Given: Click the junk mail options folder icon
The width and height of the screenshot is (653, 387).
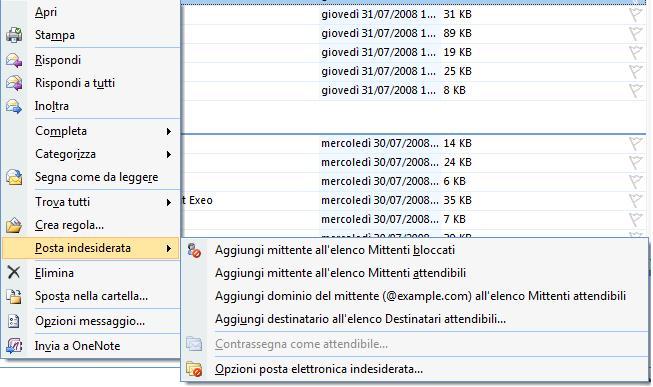Looking at the screenshot, I should (194, 369).
